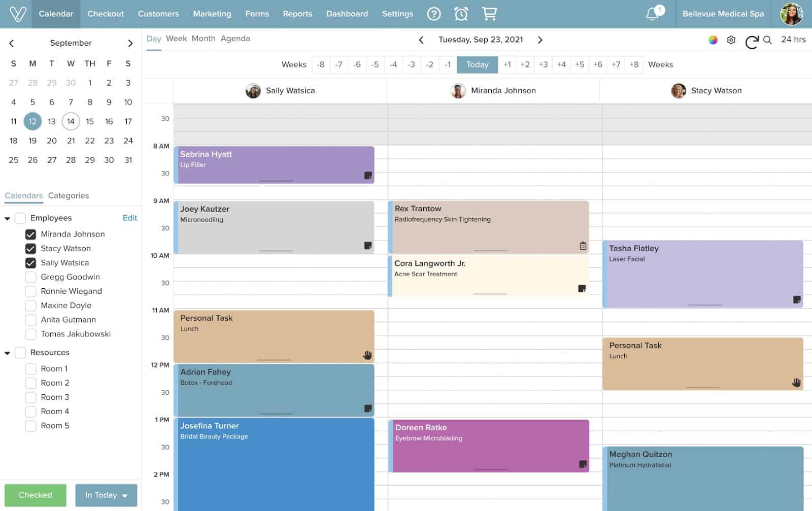Click the search magnifier icon
The width and height of the screenshot is (812, 511).
[767, 40]
